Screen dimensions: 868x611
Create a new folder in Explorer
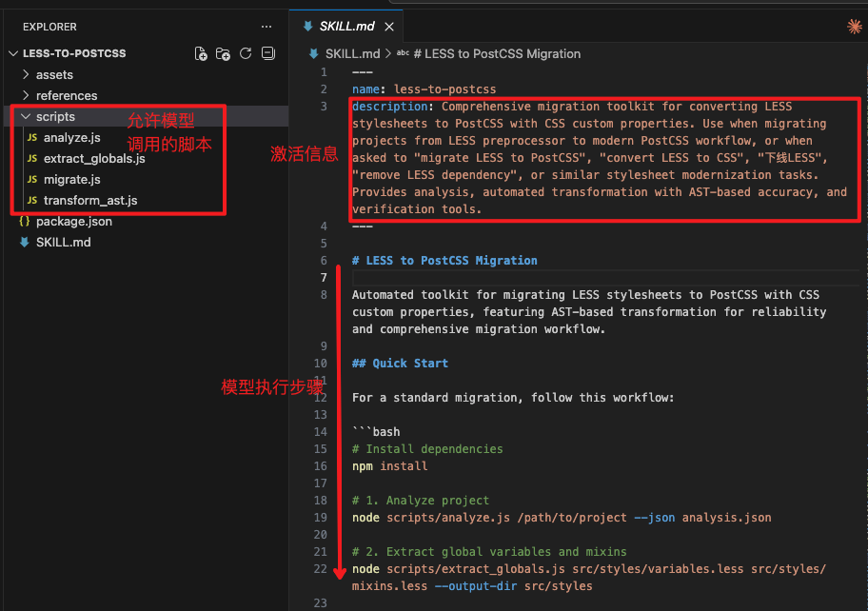223,53
